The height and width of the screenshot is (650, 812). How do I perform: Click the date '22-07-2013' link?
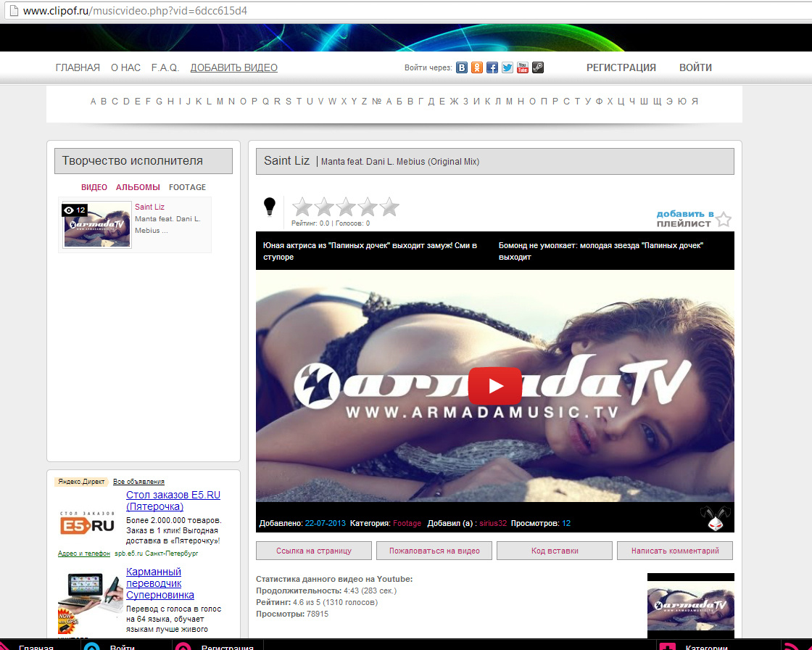click(x=326, y=524)
